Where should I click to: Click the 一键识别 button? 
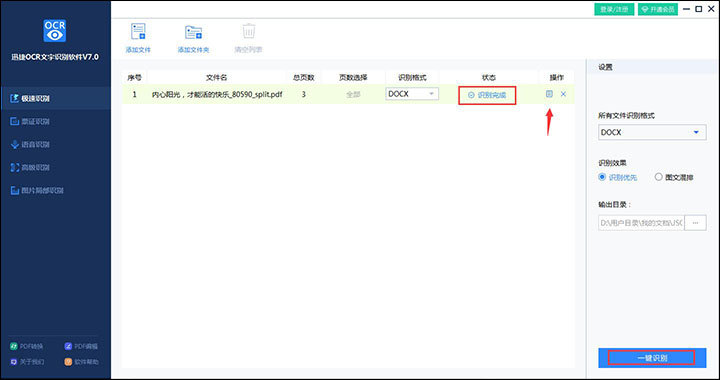[652, 358]
